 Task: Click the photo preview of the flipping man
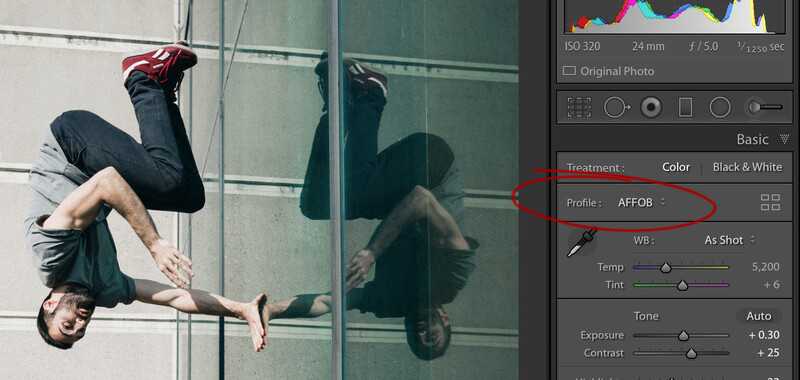[x=259, y=190]
